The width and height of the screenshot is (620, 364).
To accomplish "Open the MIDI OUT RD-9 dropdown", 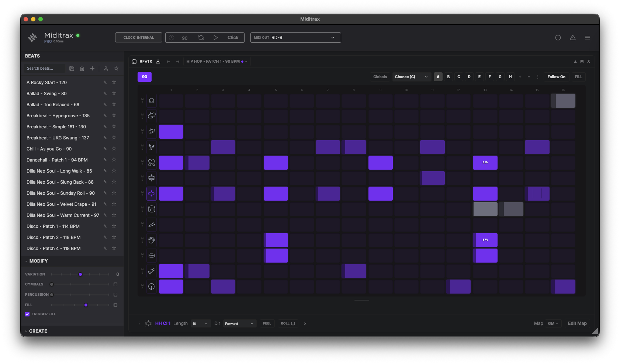I will pyautogui.click(x=296, y=38).
